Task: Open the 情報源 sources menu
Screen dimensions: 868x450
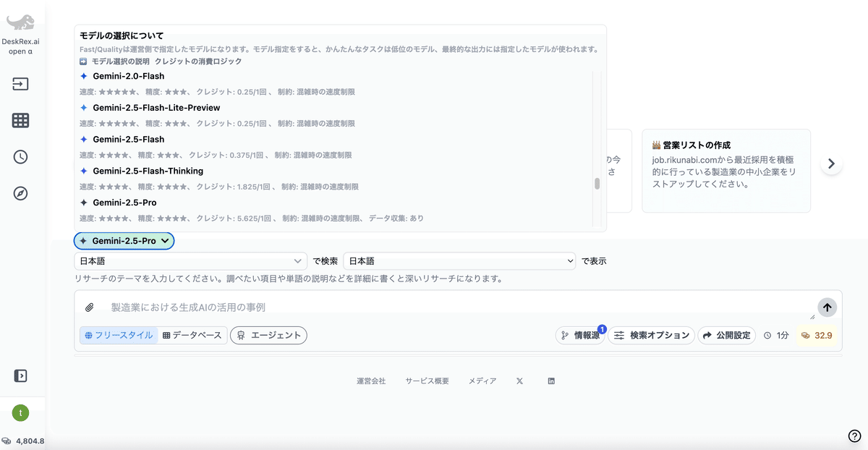Action: pyautogui.click(x=580, y=335)
